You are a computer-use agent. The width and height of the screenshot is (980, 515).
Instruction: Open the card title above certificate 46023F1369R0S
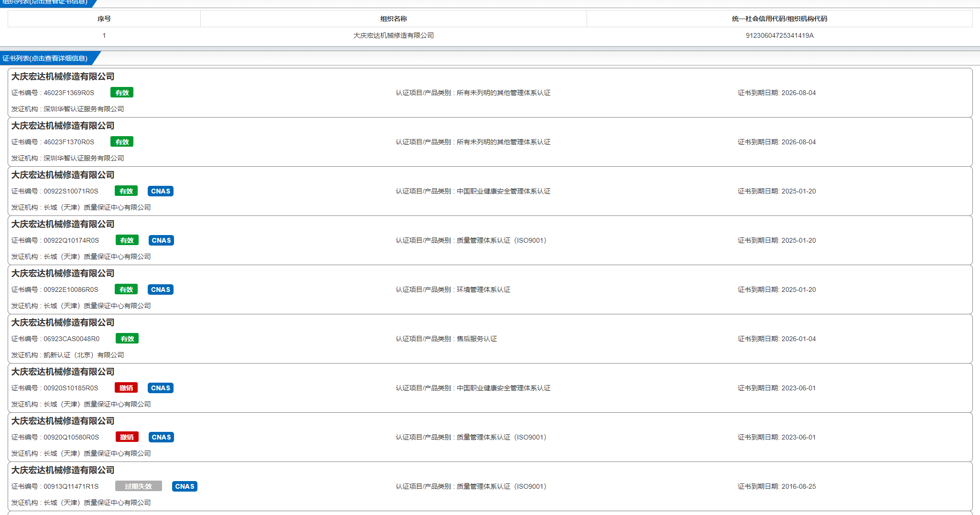click(x=63, y=76)
